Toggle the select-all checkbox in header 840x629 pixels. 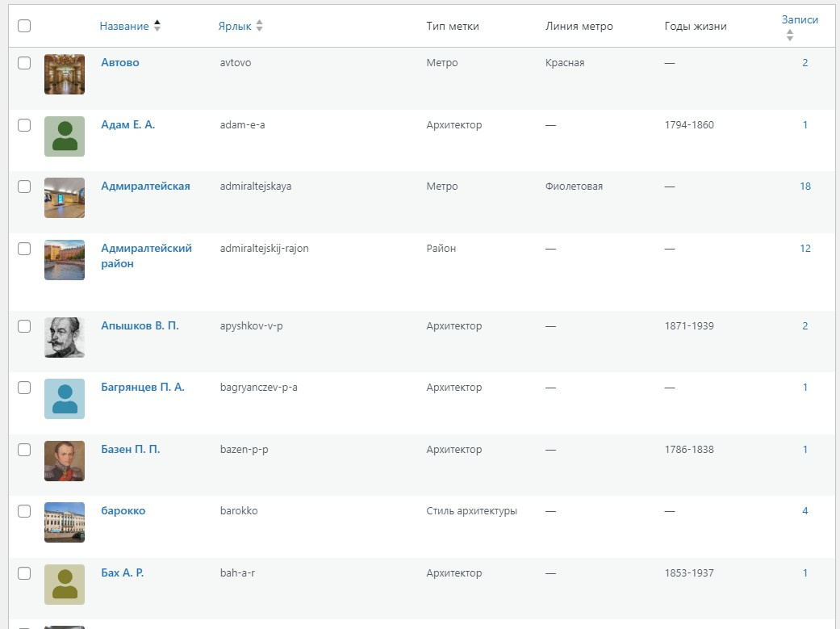pyautogui.click(x=24, y=26)
